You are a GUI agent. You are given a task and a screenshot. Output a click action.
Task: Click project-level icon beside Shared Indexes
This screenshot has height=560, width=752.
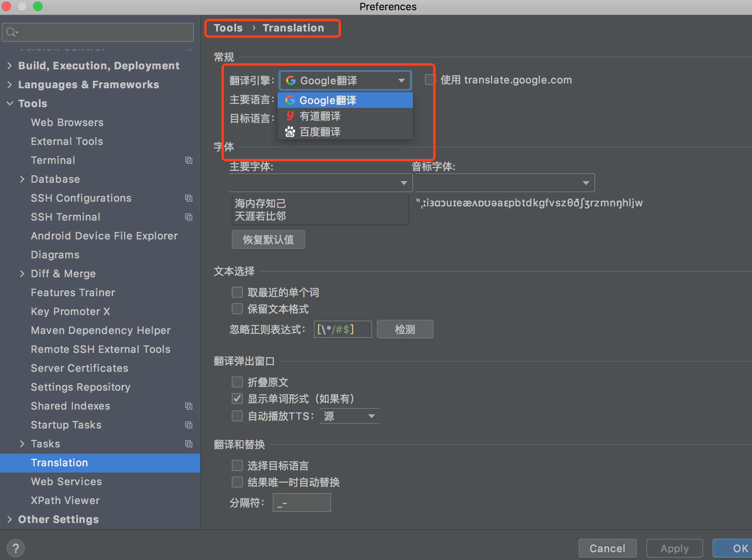point(189,406)
